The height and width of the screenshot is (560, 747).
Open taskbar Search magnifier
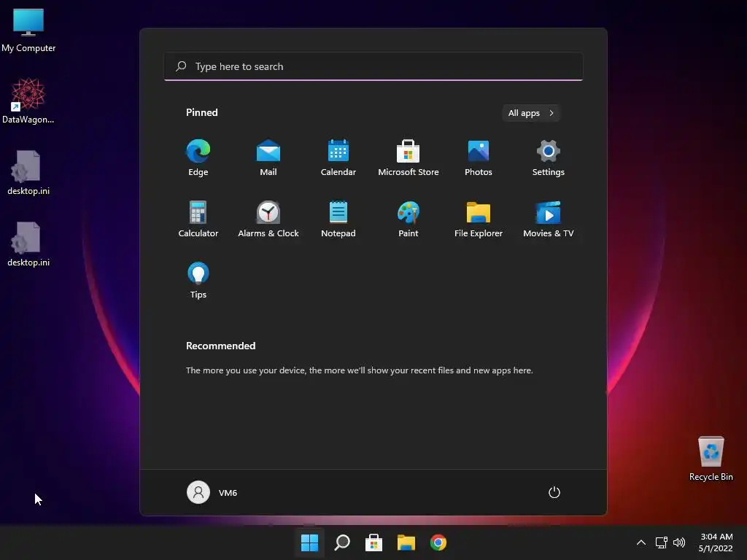coord(342,542)
